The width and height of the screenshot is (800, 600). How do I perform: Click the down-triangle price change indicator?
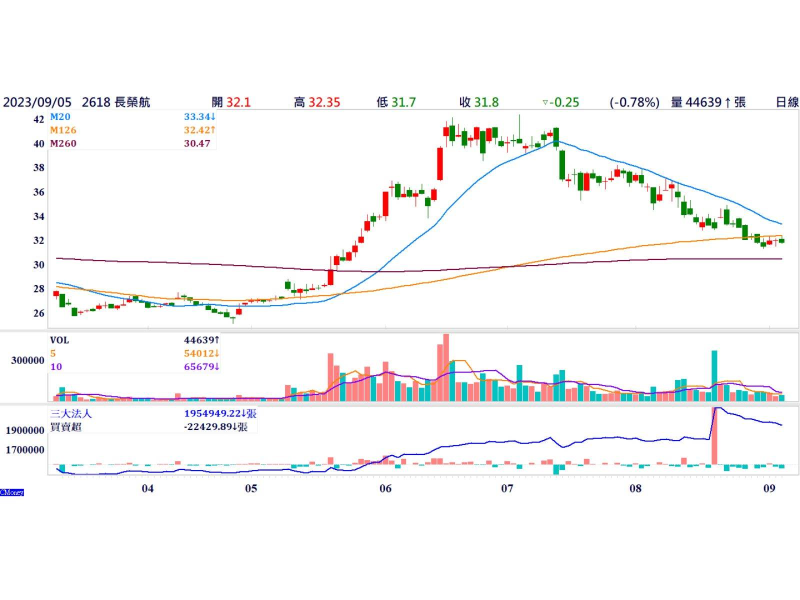click(x=545, y=102)
